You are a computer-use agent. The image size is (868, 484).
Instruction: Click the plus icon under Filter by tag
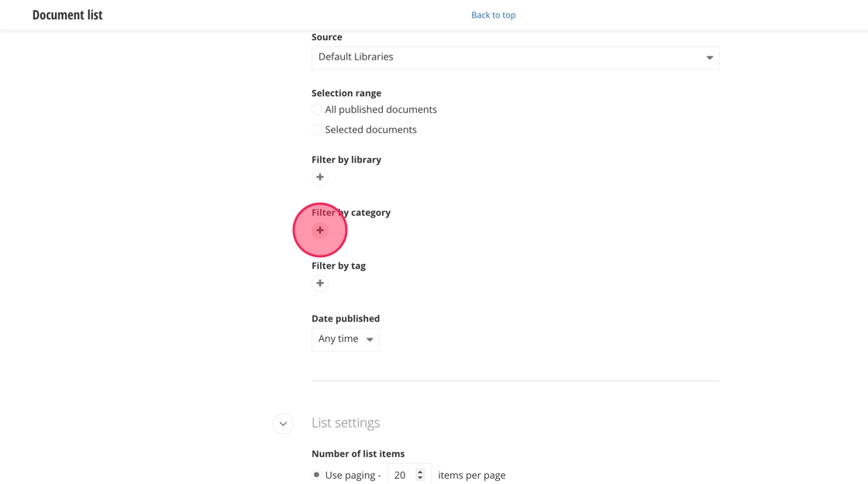(320, 283)
